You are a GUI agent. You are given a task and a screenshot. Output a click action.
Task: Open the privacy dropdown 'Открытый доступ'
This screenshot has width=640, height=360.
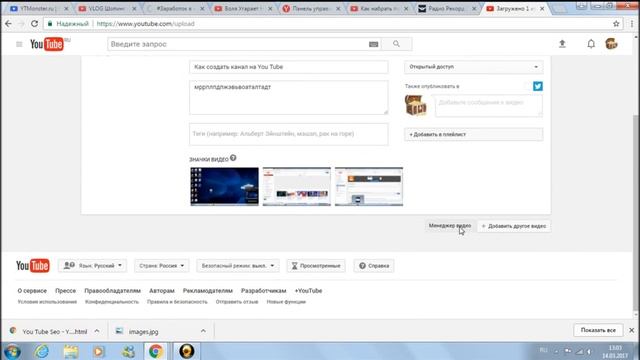(x=473, y=67)
